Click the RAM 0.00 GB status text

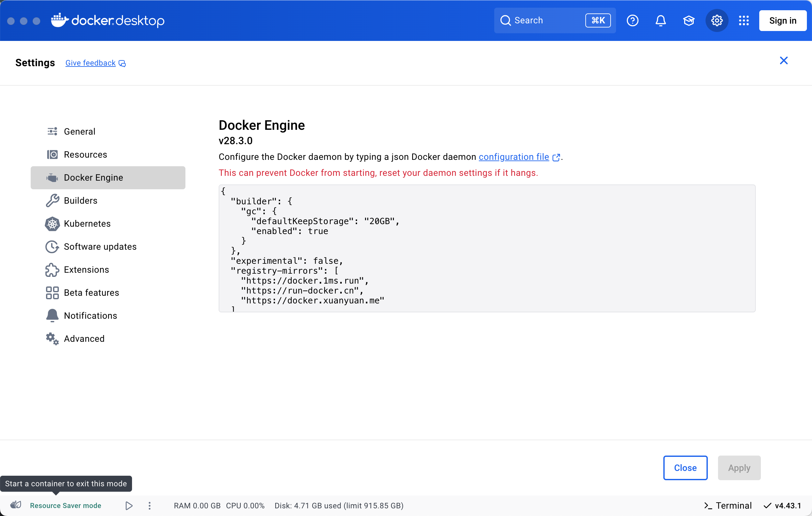click(197, 505)
